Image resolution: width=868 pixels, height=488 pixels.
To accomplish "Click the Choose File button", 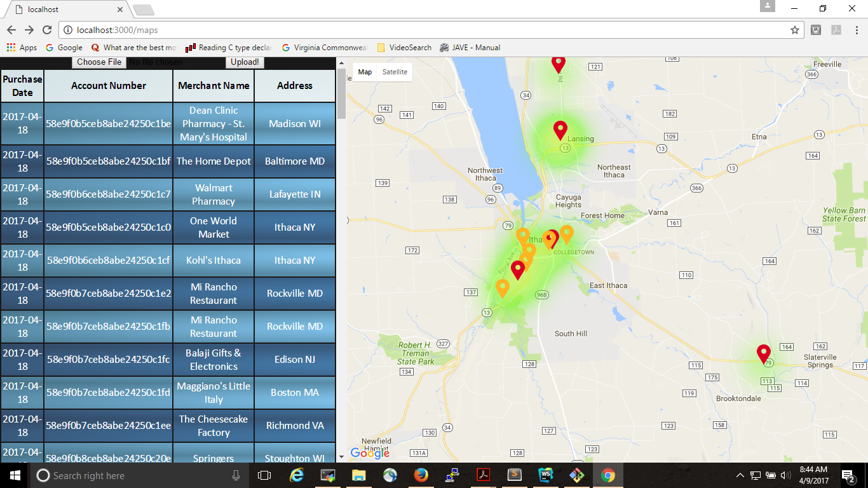I will point(99,62).
